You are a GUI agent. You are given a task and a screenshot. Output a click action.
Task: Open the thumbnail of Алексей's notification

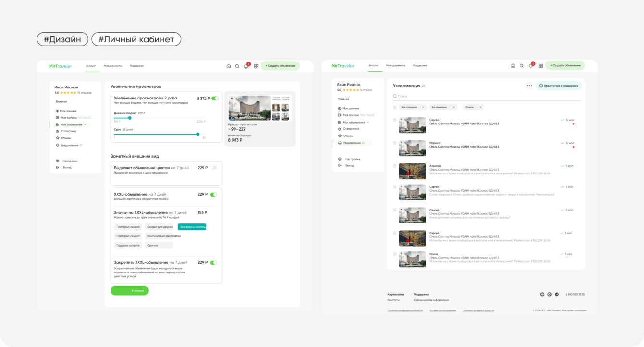[413, 172]
